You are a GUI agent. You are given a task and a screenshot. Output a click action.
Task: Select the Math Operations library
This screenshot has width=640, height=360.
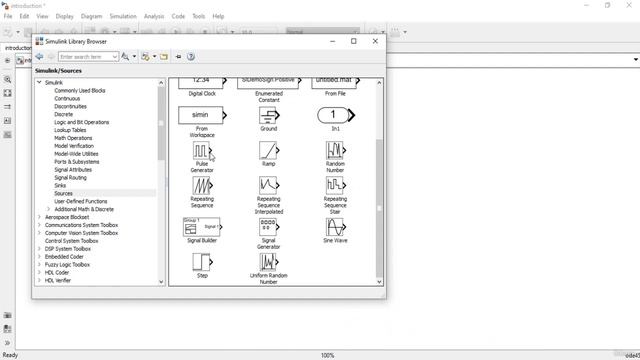(x=73, y=138)
